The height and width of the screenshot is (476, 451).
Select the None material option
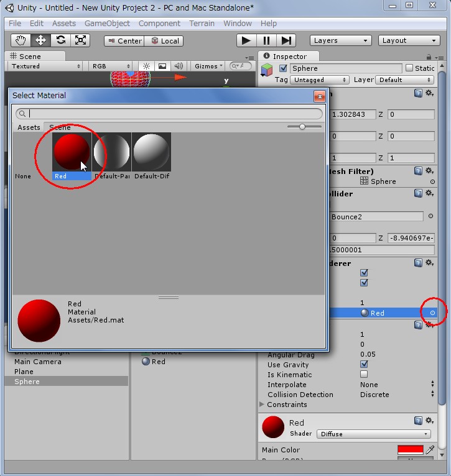pyautogui.click(x=23, y=176)
